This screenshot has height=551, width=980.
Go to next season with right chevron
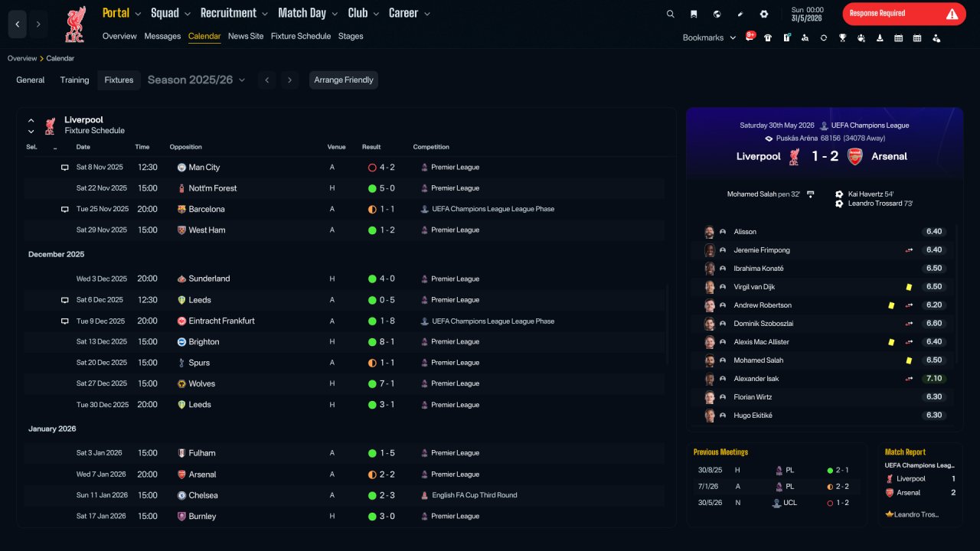[x=289, y=80]
